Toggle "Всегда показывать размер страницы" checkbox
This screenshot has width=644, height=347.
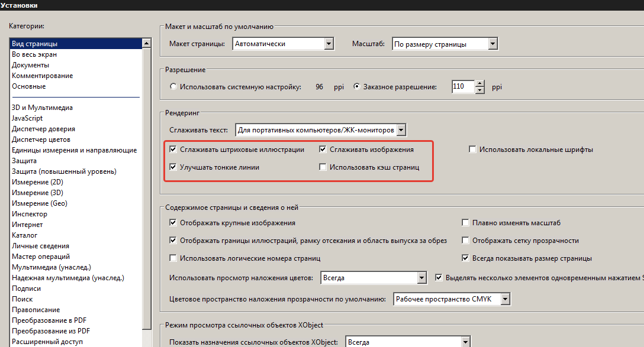point(465,258)
